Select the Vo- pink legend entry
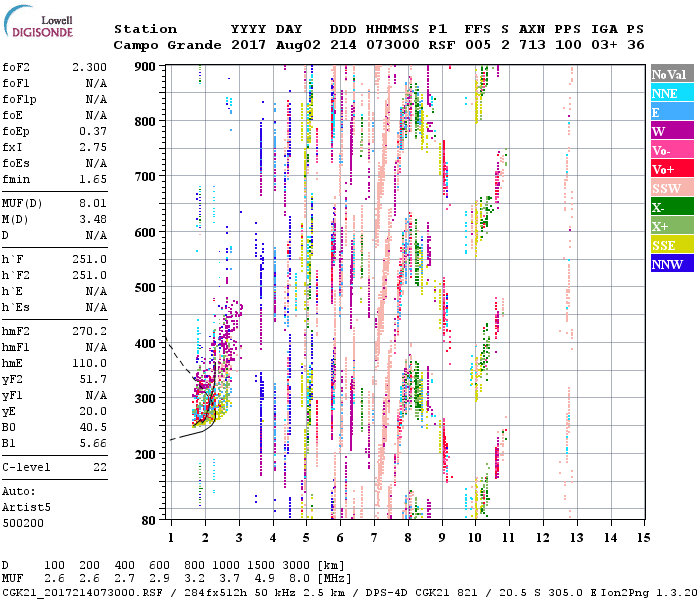The width and height of the screenshot is (700, 600). pos(672,150)
